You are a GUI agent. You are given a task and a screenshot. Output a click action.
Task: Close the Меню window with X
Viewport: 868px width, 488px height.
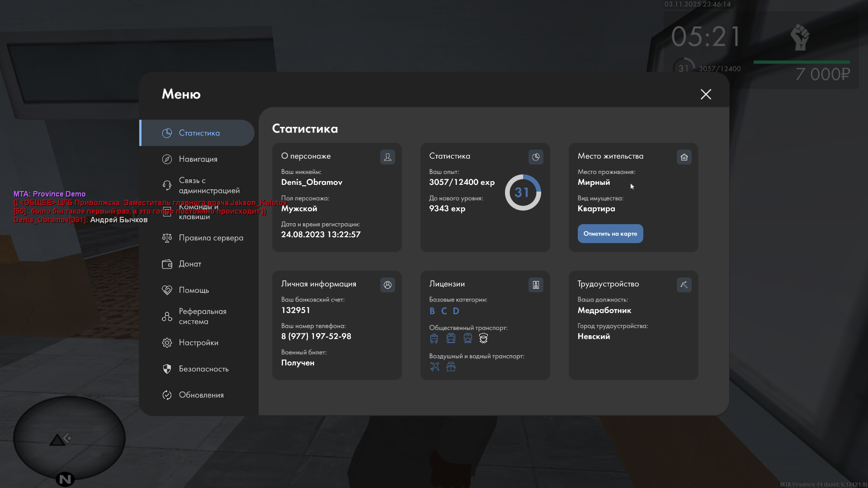[x=706, y=94]
